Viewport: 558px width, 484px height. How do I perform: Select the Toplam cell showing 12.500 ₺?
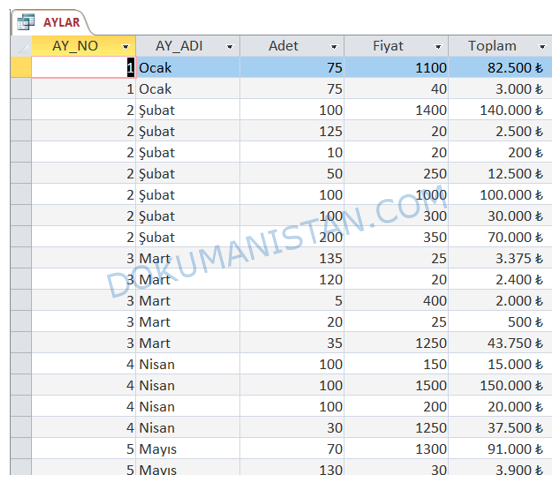pyautogui.click(x=501, y=173)
